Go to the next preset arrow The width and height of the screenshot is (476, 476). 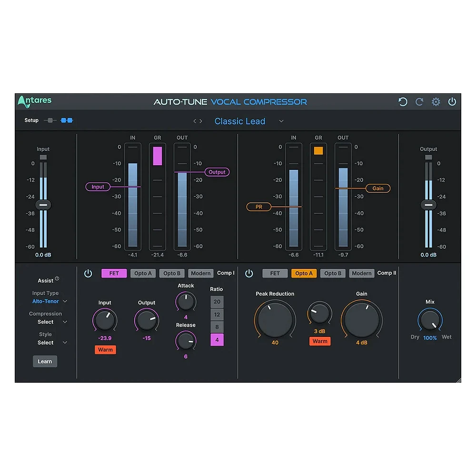[201, 121]
